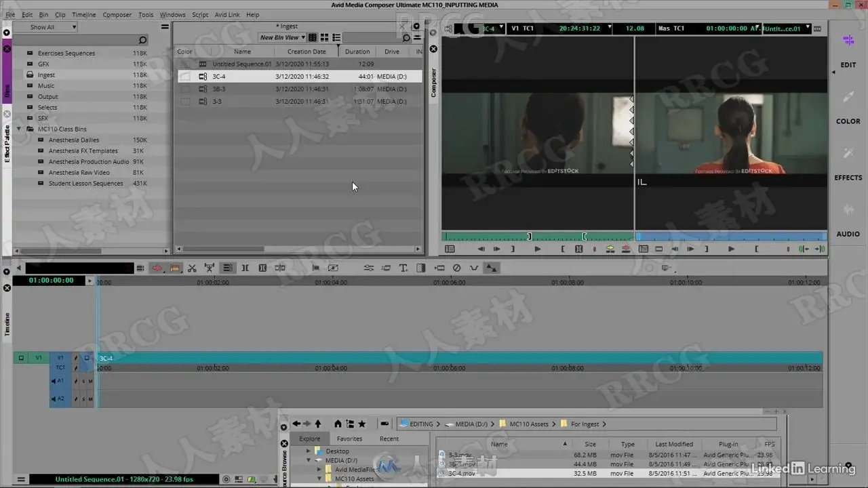Image resolution: width=868 pixels, height=488 pixels.
Task: Step back one frame in source monitor
Action: (x=481, y=249)
